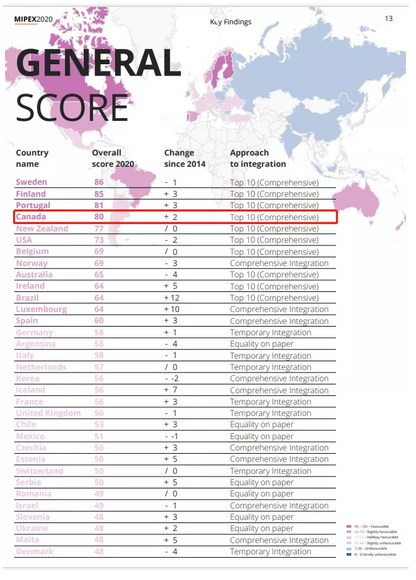The height and width of the screenshot is (580, 416).
Task: Click the "Approach to integration" column header
Action: pos(258,158)
